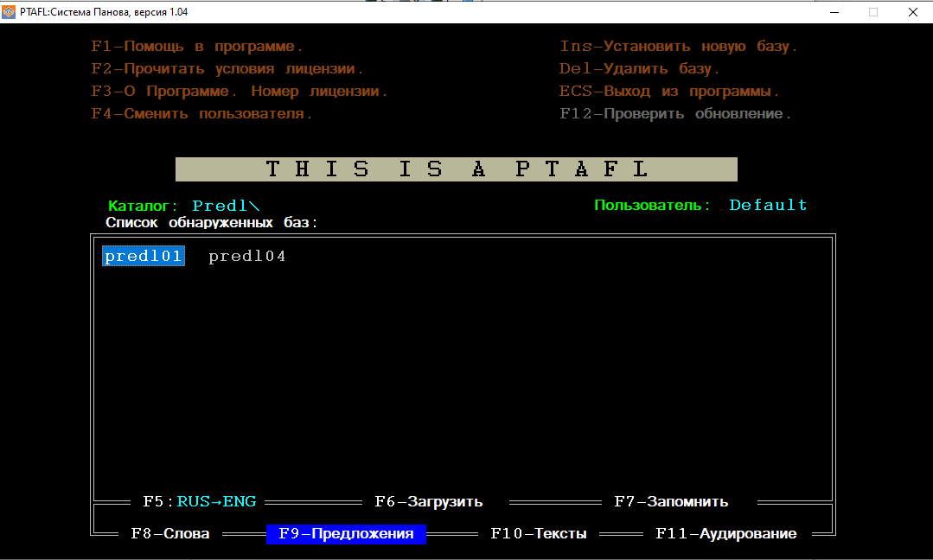Click Ins to install a new database
Viewport: 933px width, 560px height.
coord(678,47)
